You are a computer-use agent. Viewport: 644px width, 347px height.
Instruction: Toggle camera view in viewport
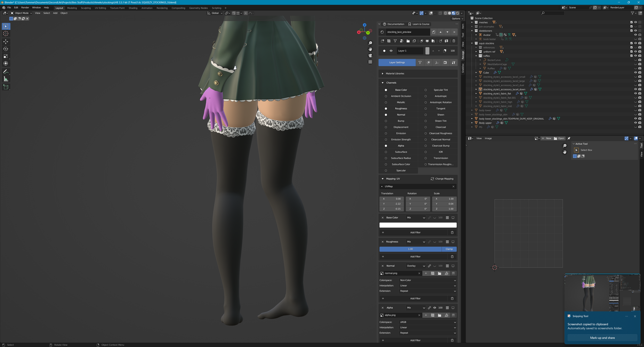pos(370,56)
